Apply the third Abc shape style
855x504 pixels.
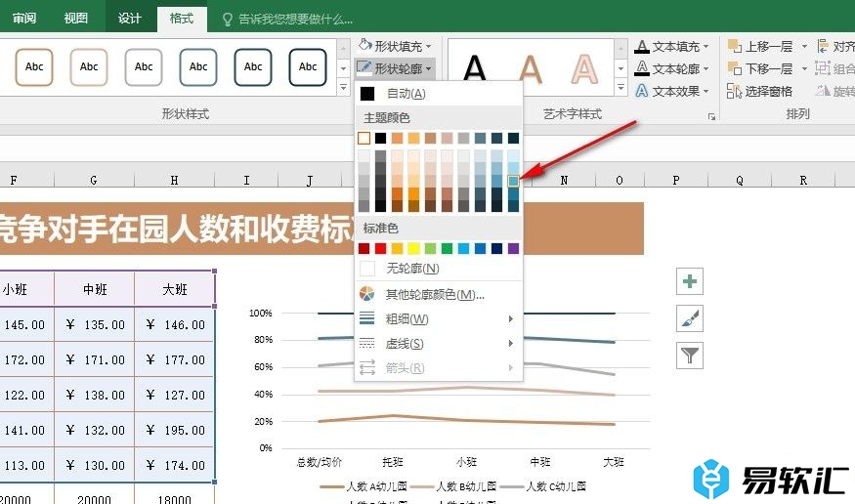click(x=144, y=67)
